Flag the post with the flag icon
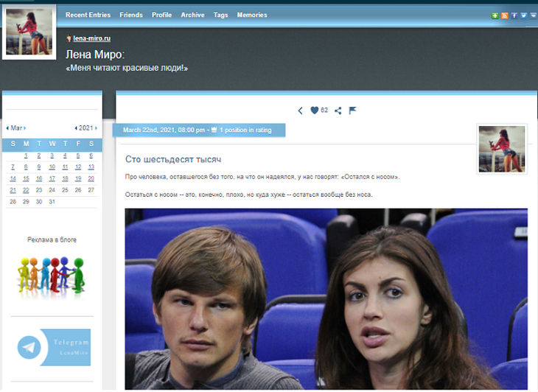538x392 pixels. [x=352, y=111]
